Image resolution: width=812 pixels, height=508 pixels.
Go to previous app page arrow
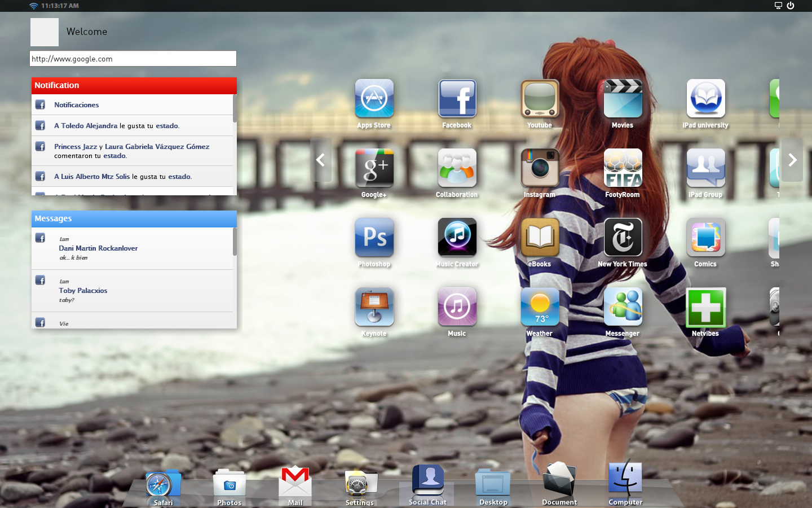321,160
